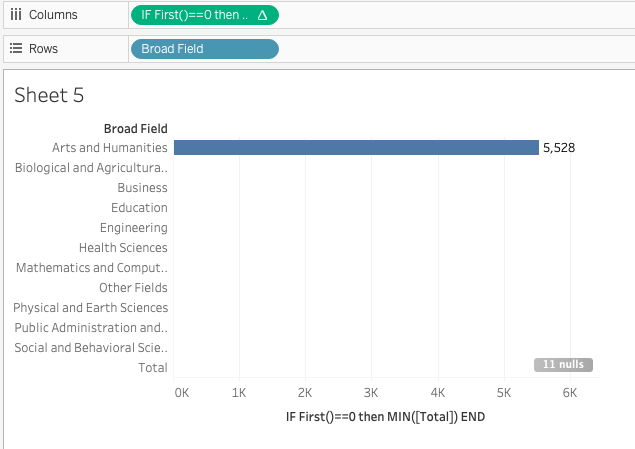The image size is (635, 449).
Task: Select the Engineering row label
Action: [133, 228]
